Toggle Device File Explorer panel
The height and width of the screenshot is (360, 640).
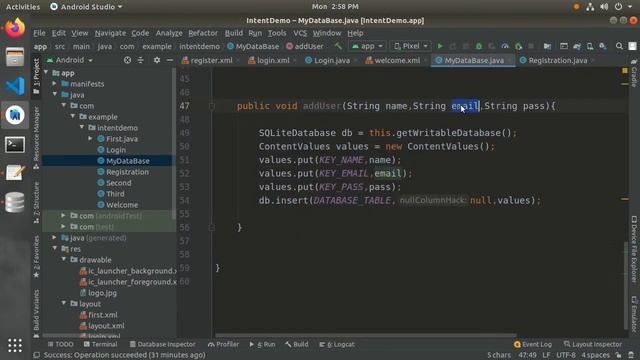tap(634, 249)
